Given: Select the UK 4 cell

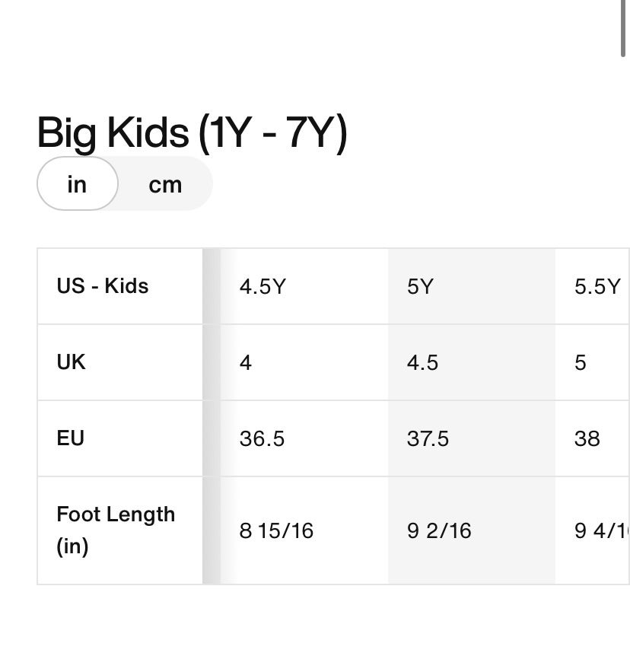Looking at the screenshot, I should [x=304, y=362].
